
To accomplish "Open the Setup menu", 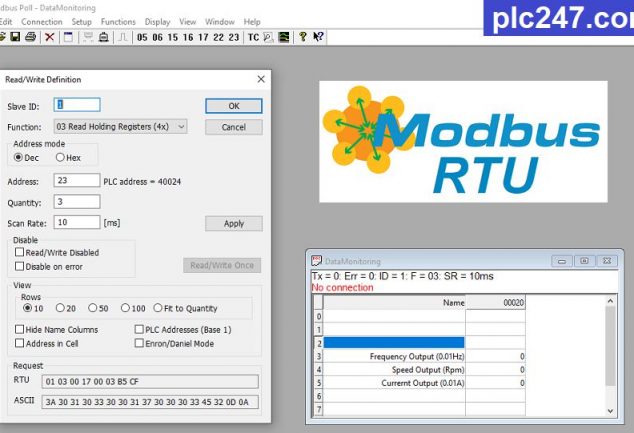I will click(x=81, y=22).
